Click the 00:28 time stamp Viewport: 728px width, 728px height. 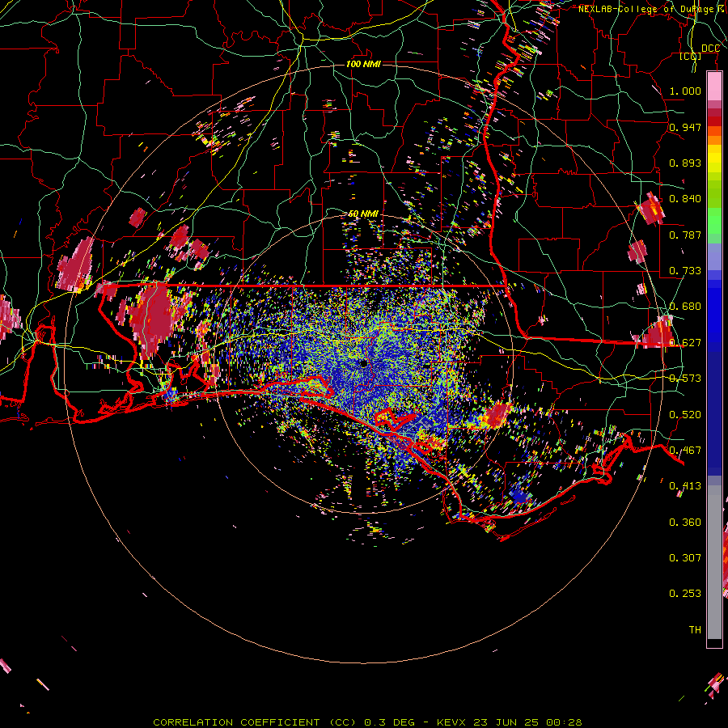[564, 722]
